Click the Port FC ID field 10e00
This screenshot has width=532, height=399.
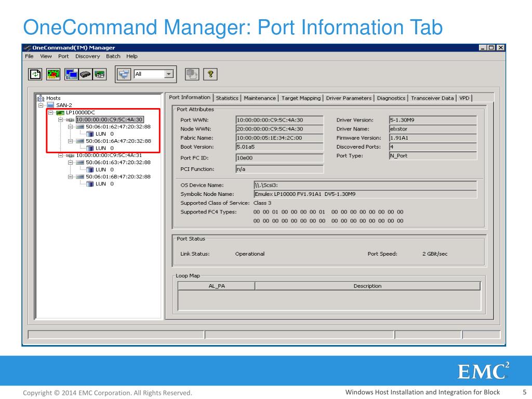coord(280,158)
